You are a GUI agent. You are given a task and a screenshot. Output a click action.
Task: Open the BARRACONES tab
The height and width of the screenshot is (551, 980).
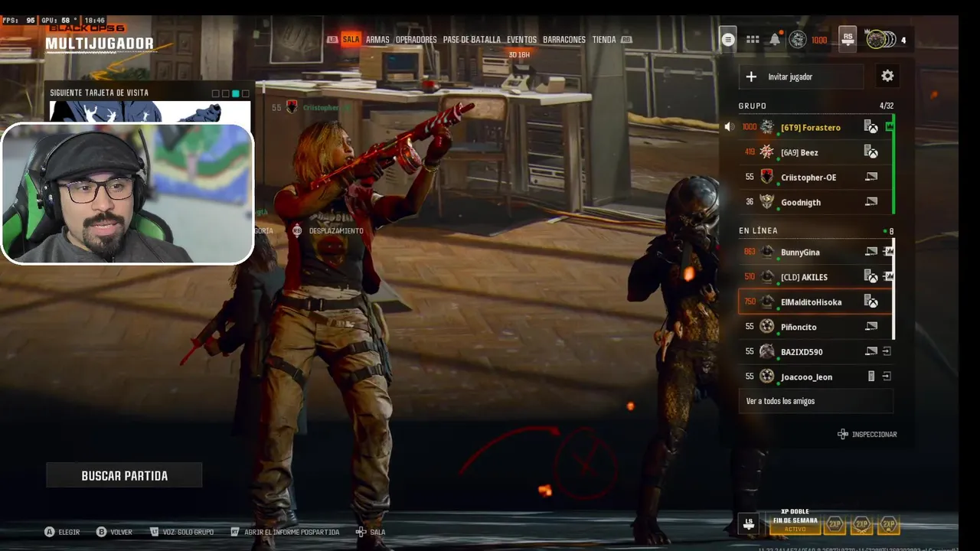[564, 40]
